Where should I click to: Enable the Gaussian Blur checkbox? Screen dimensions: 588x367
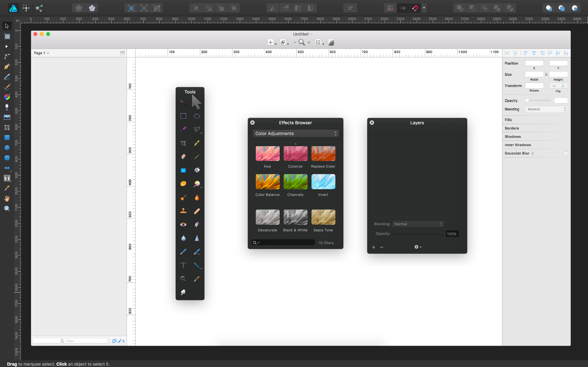[x=566, y=153]
